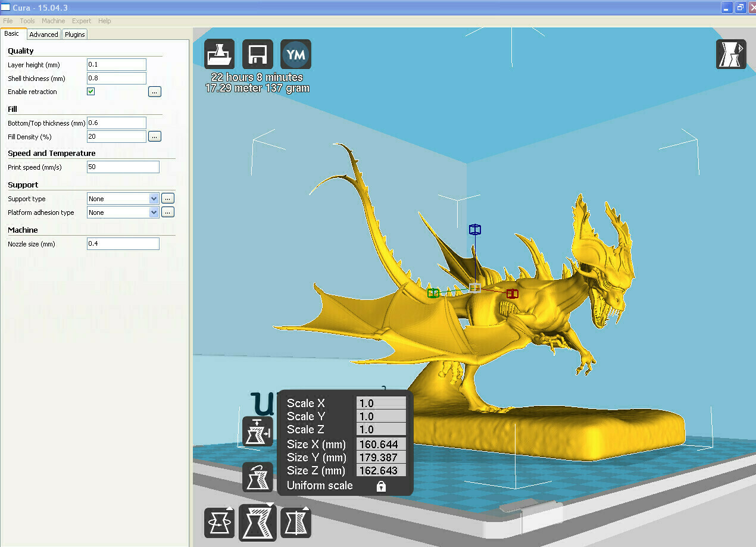Toggle the Enable retraction checkbox

[x=91, y=92]
